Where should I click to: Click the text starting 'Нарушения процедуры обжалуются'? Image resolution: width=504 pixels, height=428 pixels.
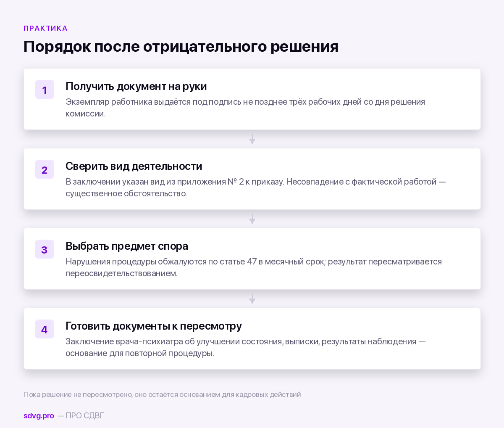point(254,267)
